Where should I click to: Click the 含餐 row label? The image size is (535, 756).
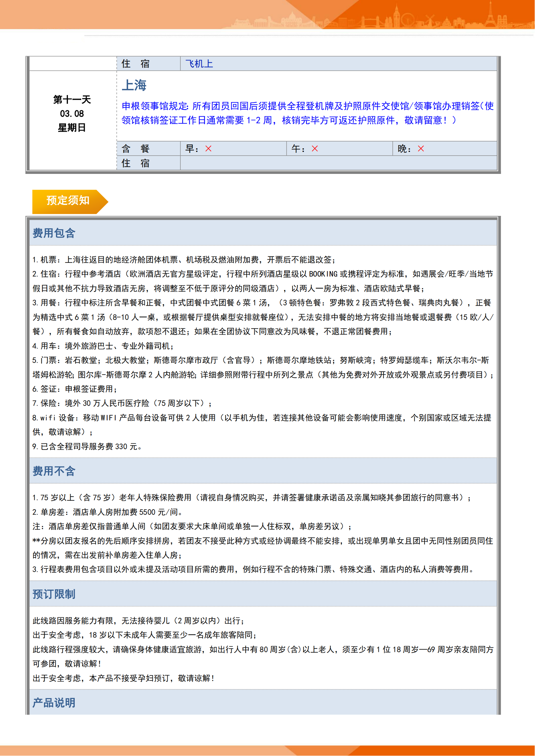coord(136,149)
